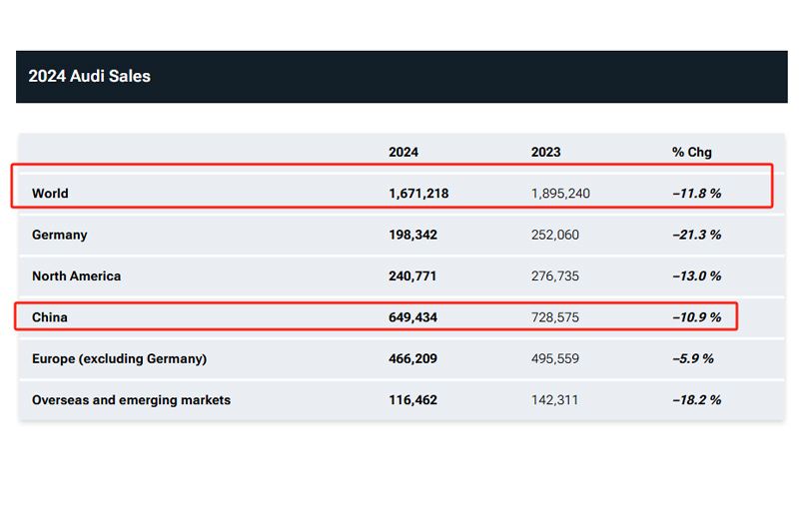Click Germany 2023 value 252,060
Screen dimensions: 799x532
[555, 235]
